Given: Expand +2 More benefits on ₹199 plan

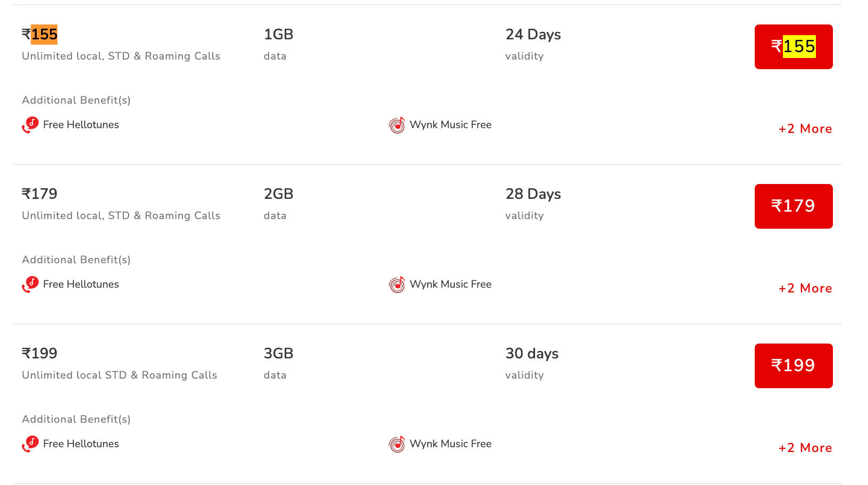Looking at the screenshot, I should [805, 448].
